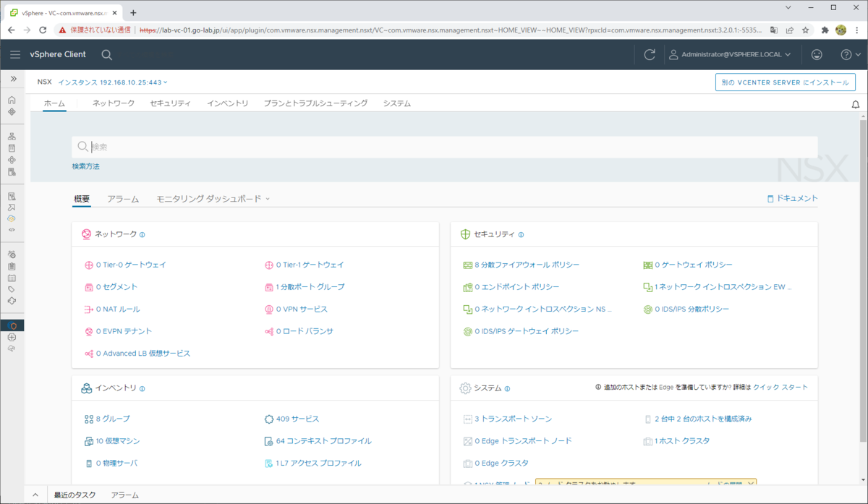The height and width of the screenshot is (504, 868).
Task: Open notifications via the bell icon
Action: coord(856,104)
